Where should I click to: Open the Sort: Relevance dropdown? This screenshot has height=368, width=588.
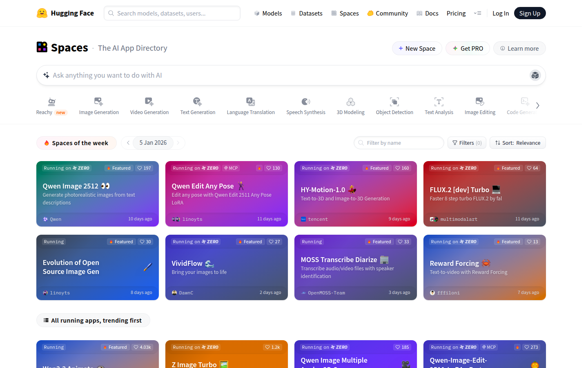pyautogui.click(x=517, y=143)
